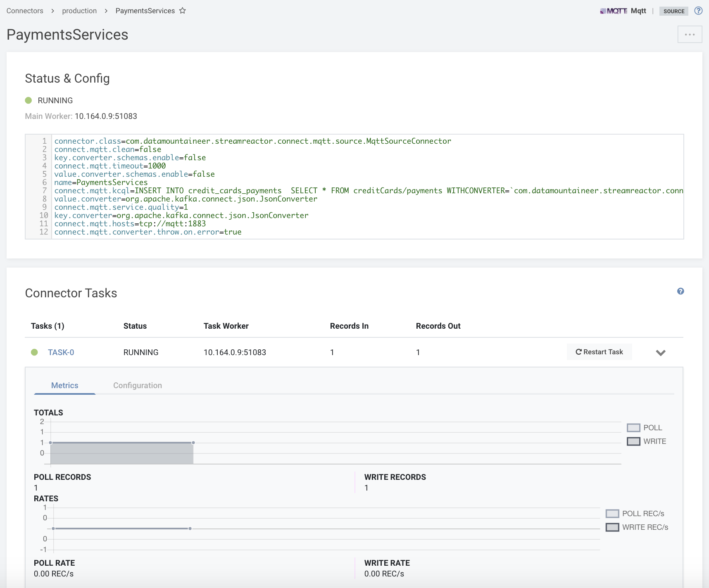Click the Totals chart end data point
709x588 pixels.
(193, 443)
